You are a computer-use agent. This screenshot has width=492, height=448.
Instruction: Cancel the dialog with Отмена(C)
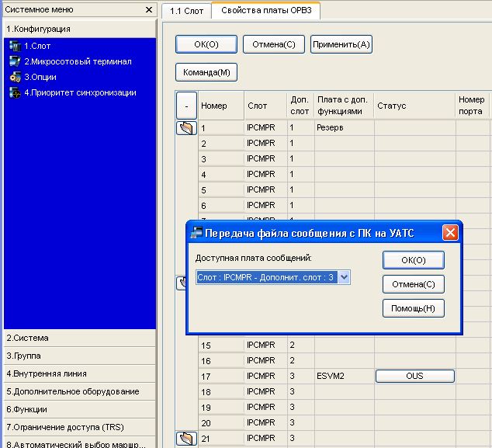[x=414, y=284]
